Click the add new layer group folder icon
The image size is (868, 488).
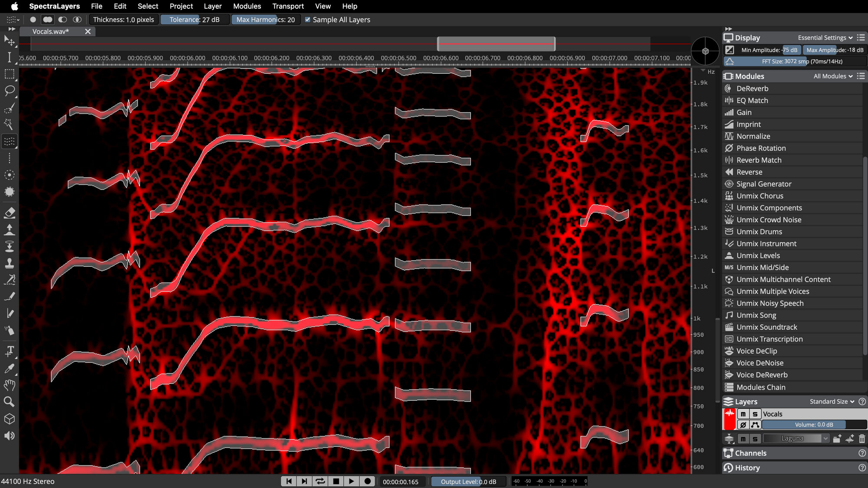pyautogui.click(x=837, y=439)
